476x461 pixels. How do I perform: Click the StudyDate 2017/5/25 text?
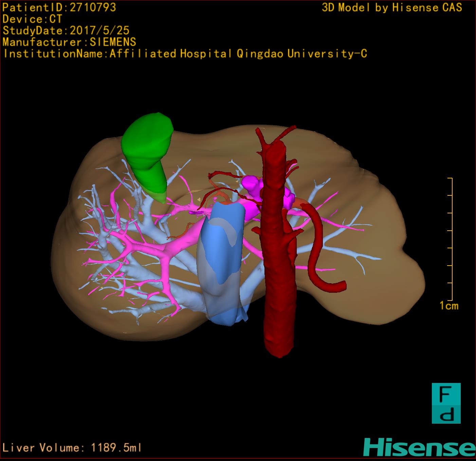point(66,31)
